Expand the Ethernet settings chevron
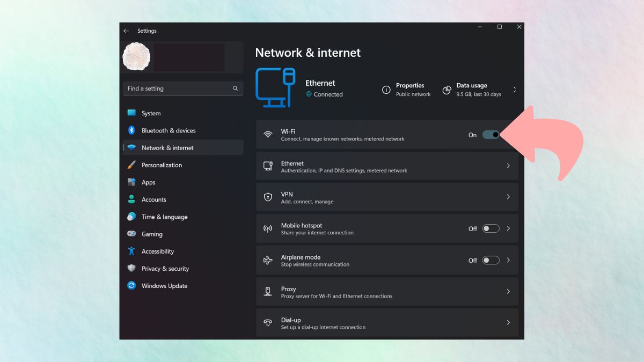The height and width of the screenshot is (362, 644). pyautogui.click(x=508, y=166)
